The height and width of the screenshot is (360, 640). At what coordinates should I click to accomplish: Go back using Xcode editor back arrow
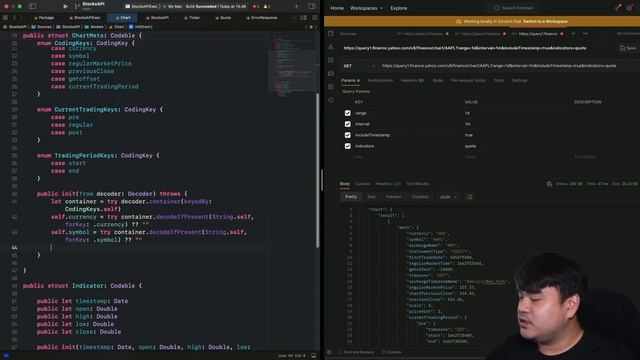pyautogui.click(x=15, y=18)
